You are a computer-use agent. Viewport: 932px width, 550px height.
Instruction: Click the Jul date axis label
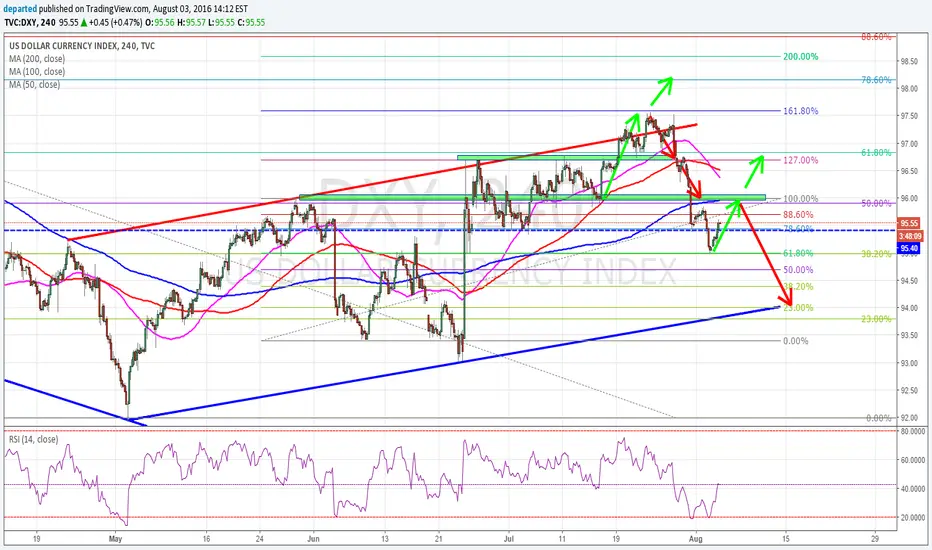[508, 539]
